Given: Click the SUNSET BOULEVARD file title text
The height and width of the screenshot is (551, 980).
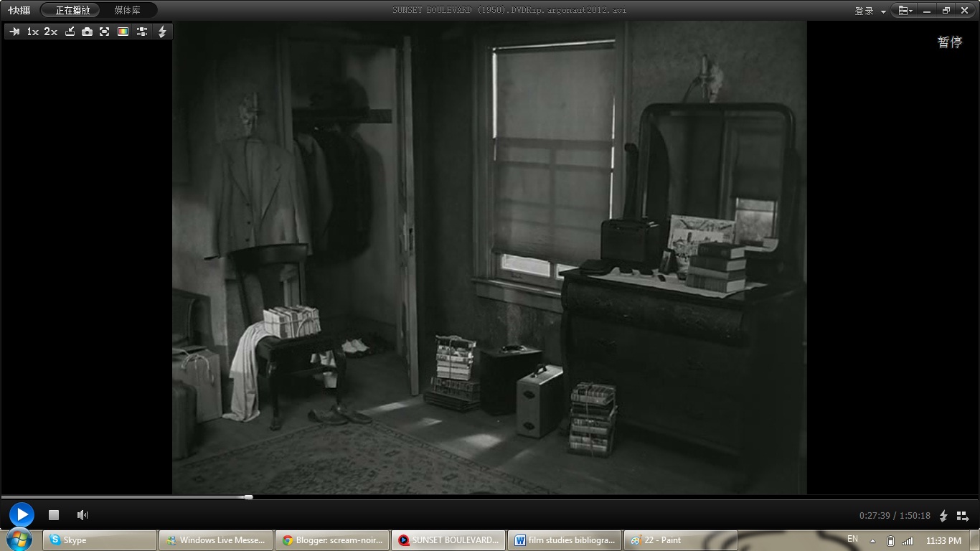Looking at the screenshot, I should pyautogui.click(x=509, y=10).
